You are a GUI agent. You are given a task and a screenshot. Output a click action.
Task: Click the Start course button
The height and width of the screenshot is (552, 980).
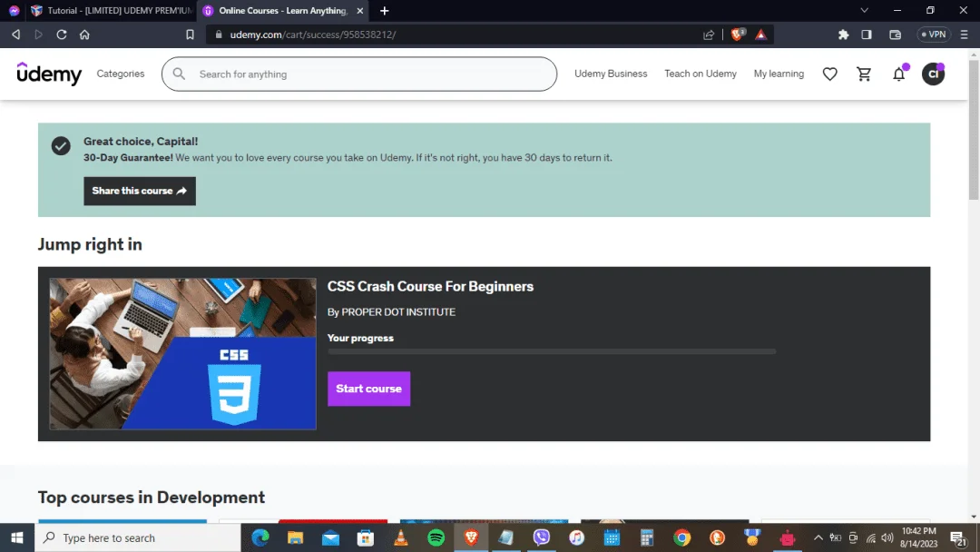pos(368,389)
